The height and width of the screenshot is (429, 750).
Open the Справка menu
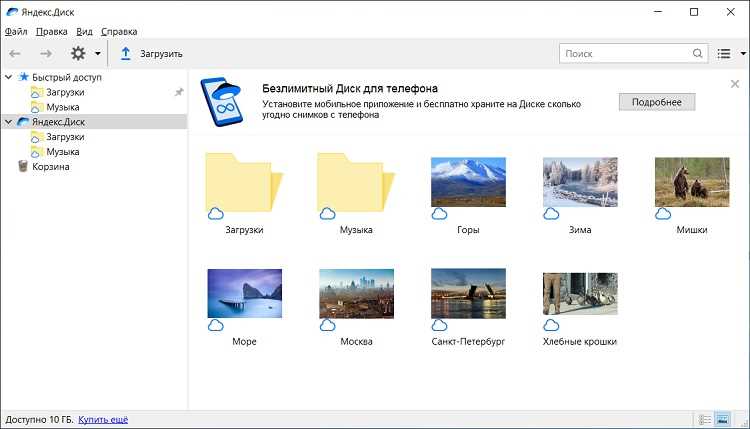(x=119, y=32)
